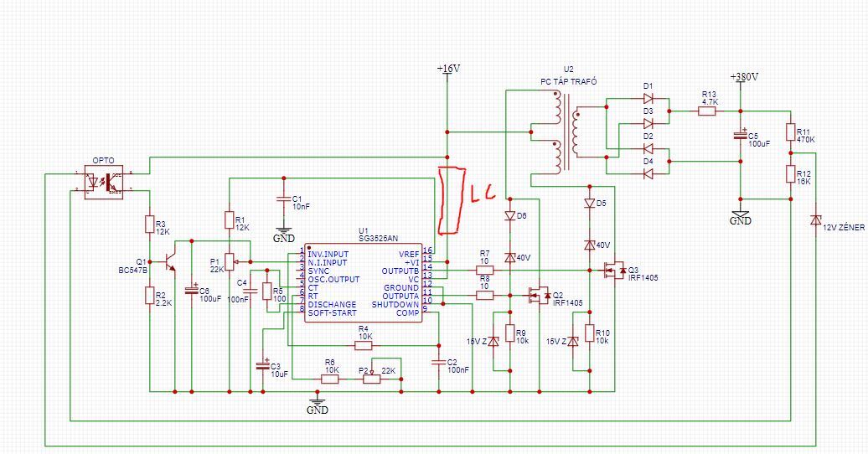This screenshot has height=454, width=868.
Task: Select the 12V ZÉNER diode symbol
Action: [815, 219]
